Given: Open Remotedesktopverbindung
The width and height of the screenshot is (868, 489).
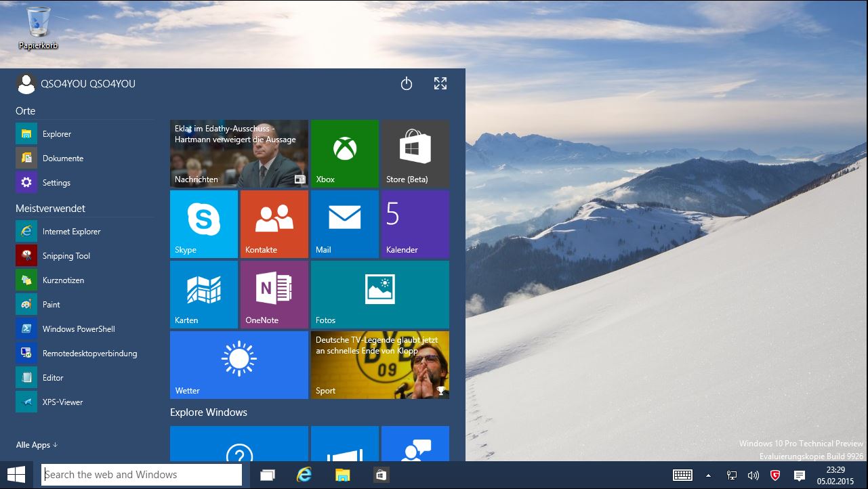Looking at the screenshot, I should 85,354.
